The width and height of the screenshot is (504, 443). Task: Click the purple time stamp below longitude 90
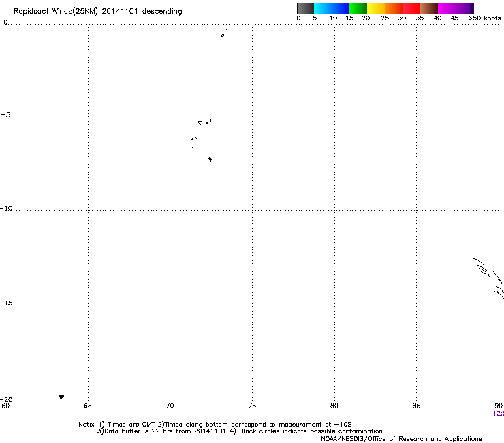click(499, 414)
